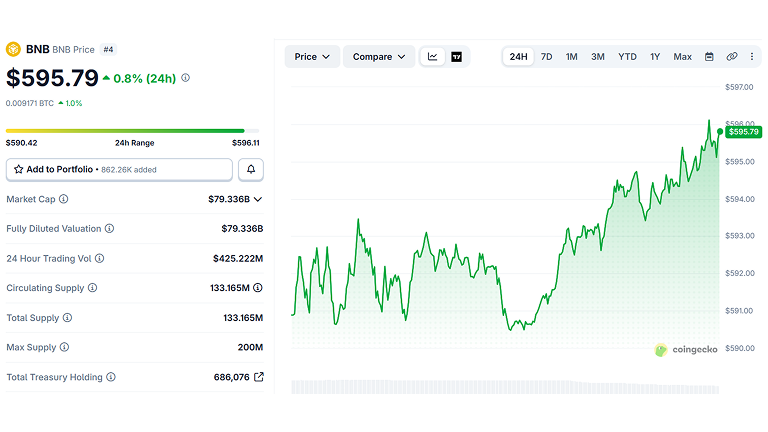Select the 3M time range
This screenshot has height=432, width=768.
(x=598, y=57)
